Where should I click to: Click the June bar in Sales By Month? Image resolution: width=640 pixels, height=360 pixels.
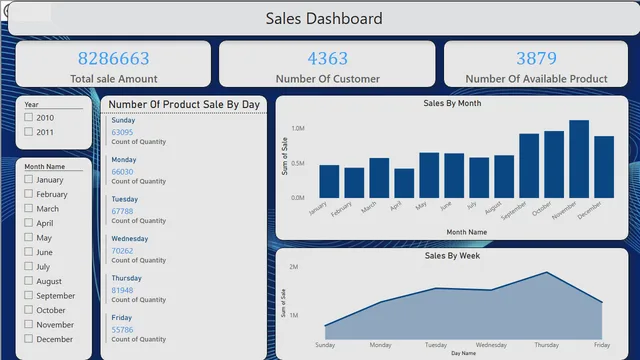point(454,176)
